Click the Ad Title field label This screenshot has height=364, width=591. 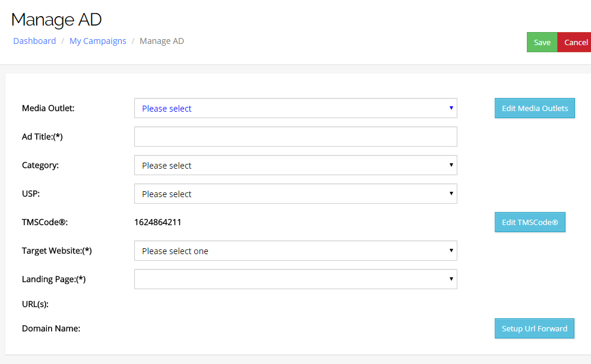[42, 137]
